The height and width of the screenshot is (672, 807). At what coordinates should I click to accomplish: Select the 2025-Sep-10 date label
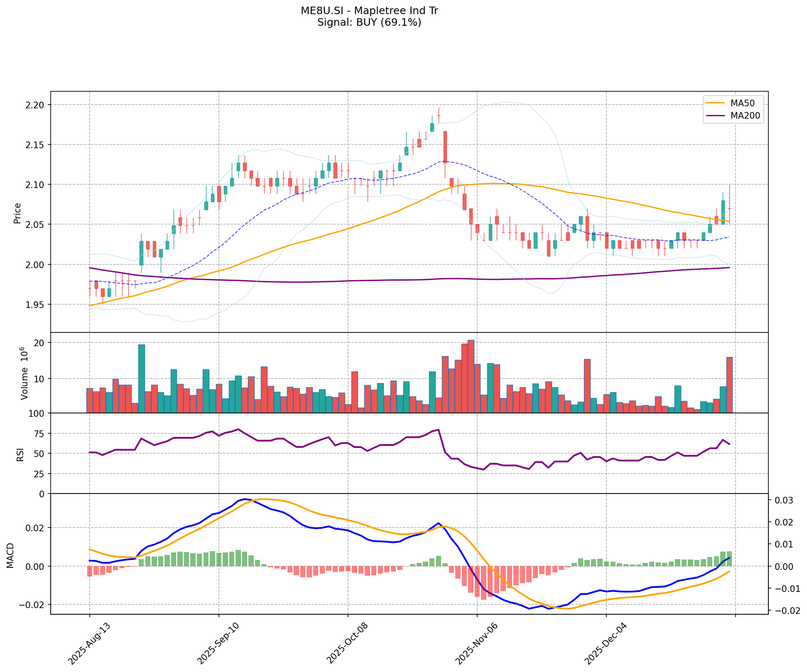tap(219, 643)
